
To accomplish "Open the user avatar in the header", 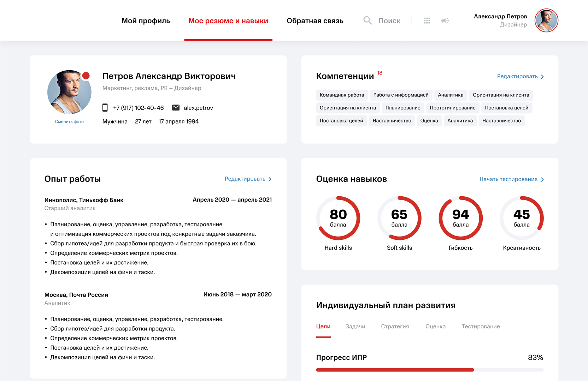I will (x=546, y=20).
